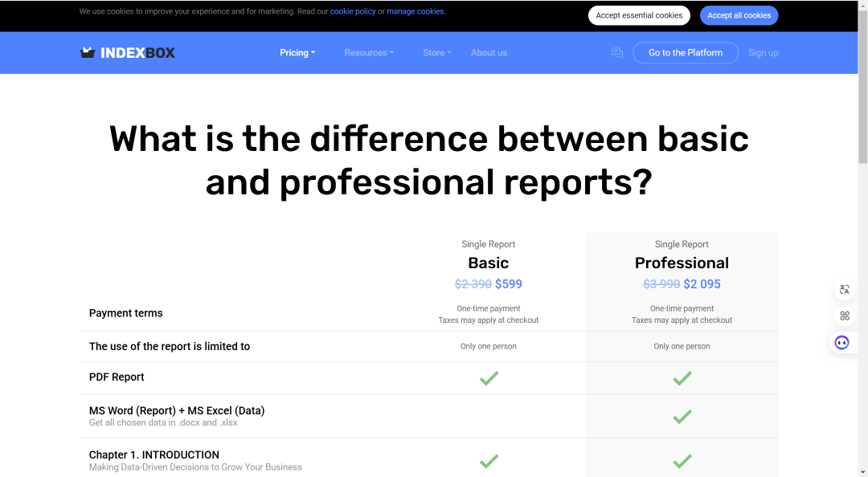This screenshot has height=477, width=868.
Task: Open the cookie policy link
Action: click(353, 11)
